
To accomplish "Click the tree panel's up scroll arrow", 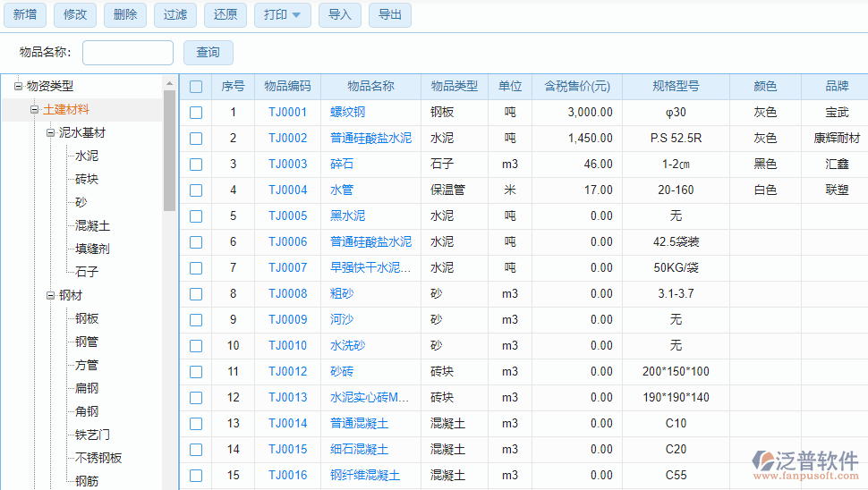I will (x=170, y=83).
